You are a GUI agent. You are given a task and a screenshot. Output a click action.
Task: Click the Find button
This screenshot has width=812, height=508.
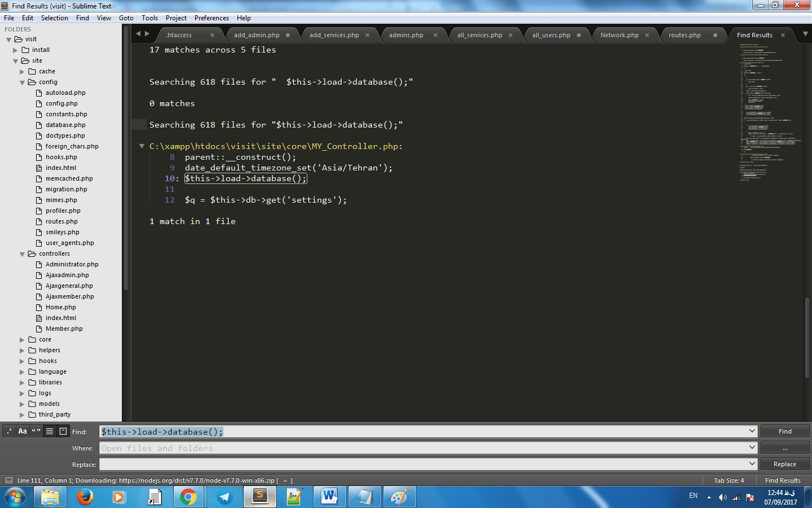tap(785, 431)
